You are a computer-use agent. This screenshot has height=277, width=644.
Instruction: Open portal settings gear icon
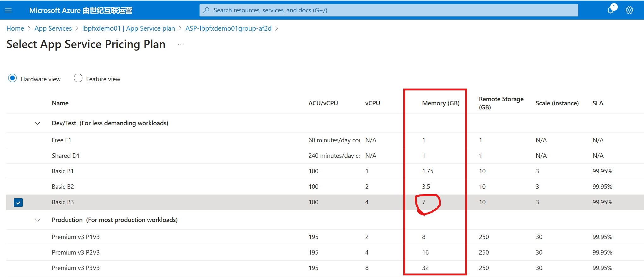point(629,10)
